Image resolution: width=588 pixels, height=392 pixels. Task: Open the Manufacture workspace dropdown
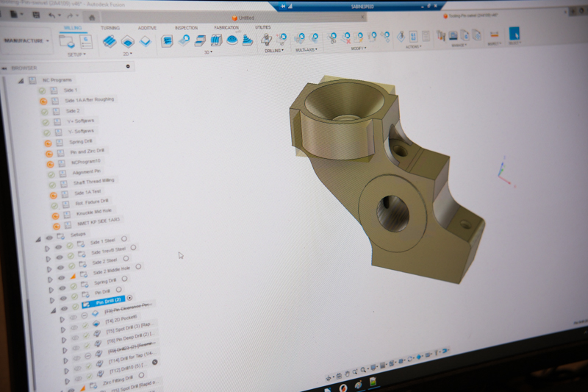[x=26, y=41]
